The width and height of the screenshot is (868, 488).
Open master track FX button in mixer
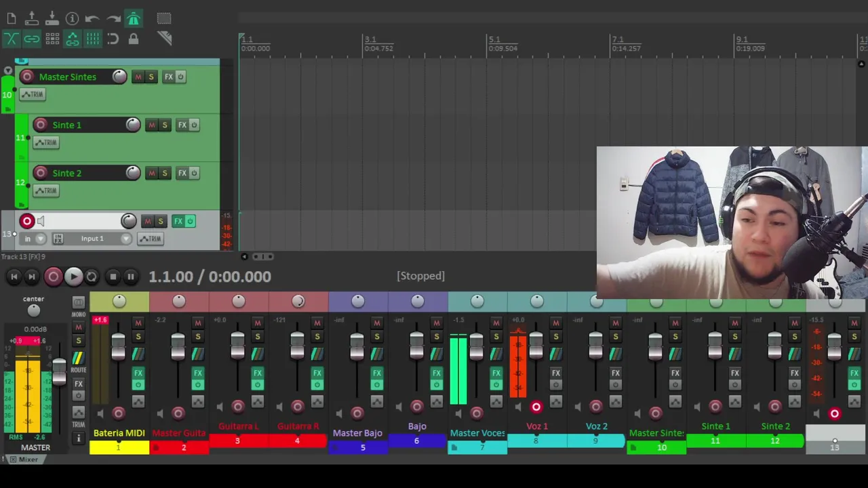coord(79,384)
